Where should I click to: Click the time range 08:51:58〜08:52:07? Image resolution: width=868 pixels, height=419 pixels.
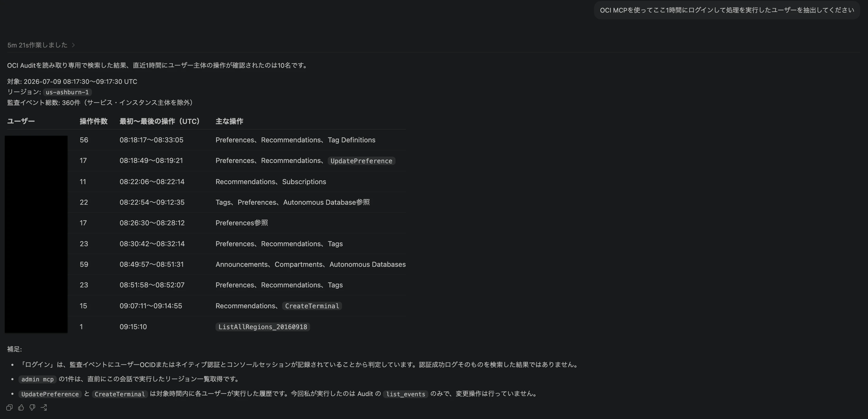[152, 285]
